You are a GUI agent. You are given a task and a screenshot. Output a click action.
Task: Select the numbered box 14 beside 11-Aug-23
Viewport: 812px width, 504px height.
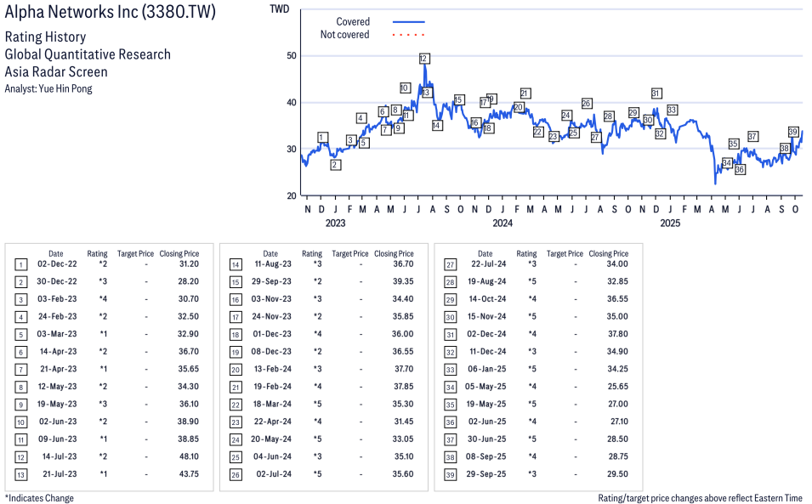236,264
